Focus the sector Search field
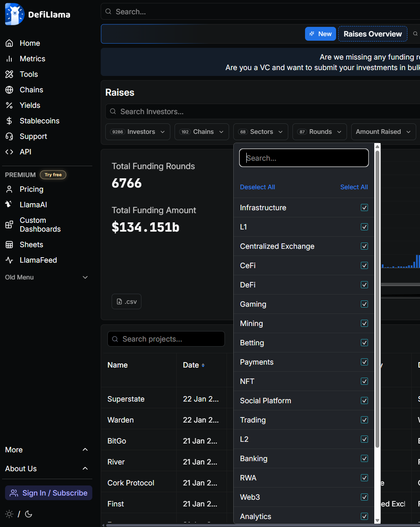Image resolution: width=420 pixels, height=527 pixels. (x=304, y=158)
